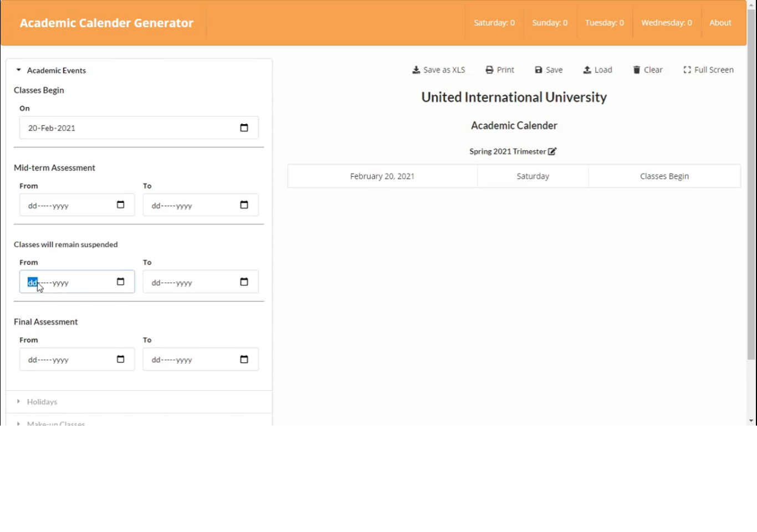Open calendar icon for Final Assessment From date
Viewport: 757px width, 532px height.
pyautogui.click(x=120, y=360)
